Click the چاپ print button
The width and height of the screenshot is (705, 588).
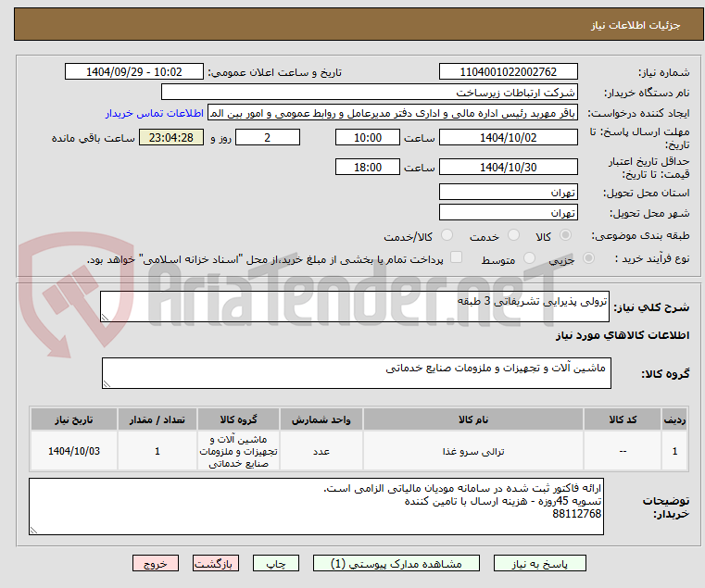[x=276, y=563]
